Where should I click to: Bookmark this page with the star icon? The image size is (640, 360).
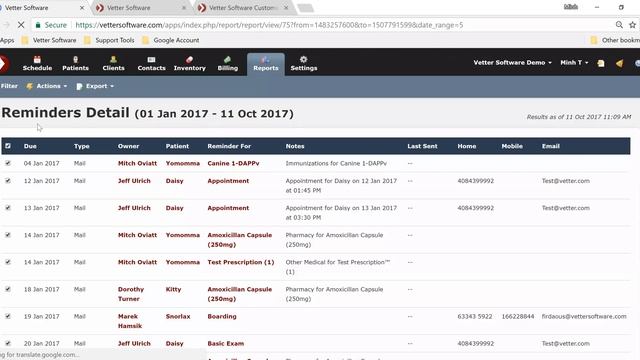coord(633,25)
